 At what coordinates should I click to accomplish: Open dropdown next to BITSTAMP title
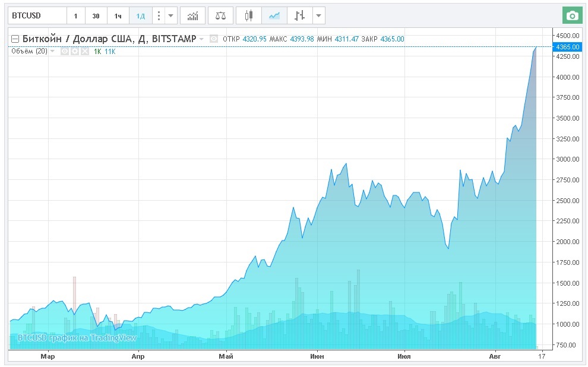click(201, 39)
